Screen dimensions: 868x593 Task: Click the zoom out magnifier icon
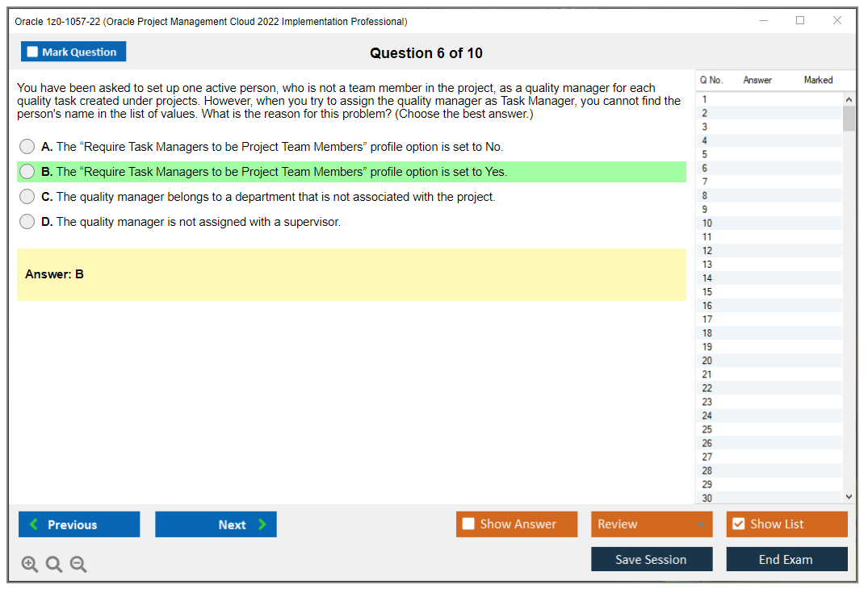tap(78, 564)
